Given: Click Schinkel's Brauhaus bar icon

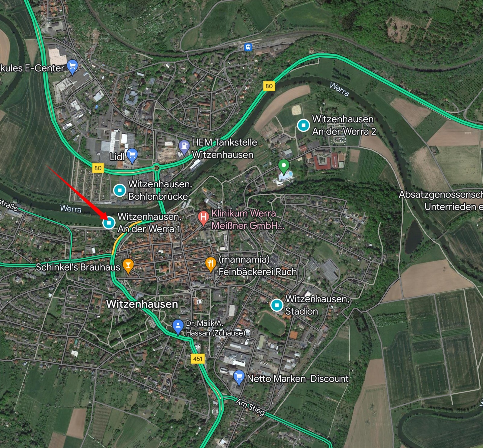Looking at the screenshot, I should (128, 266).
